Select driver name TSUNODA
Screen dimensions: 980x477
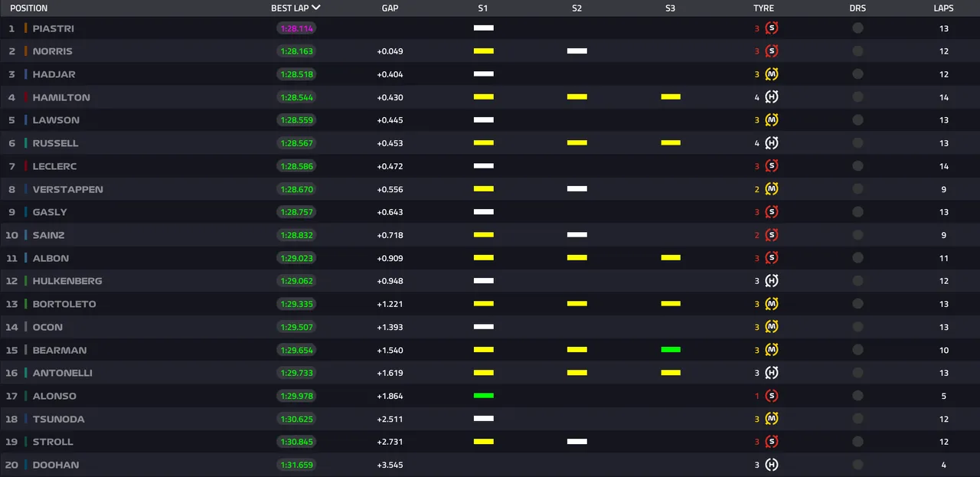click(59, 419)
